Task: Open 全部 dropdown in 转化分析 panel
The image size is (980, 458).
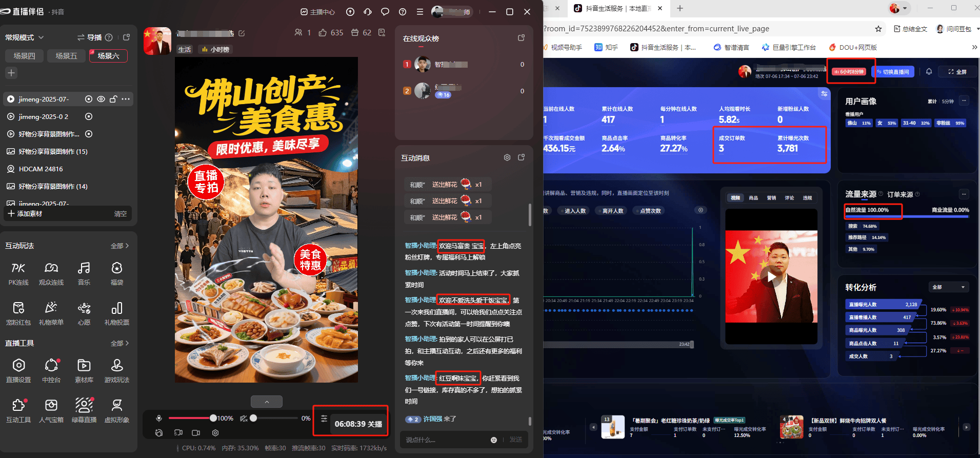Action: [x=949, y=287]
